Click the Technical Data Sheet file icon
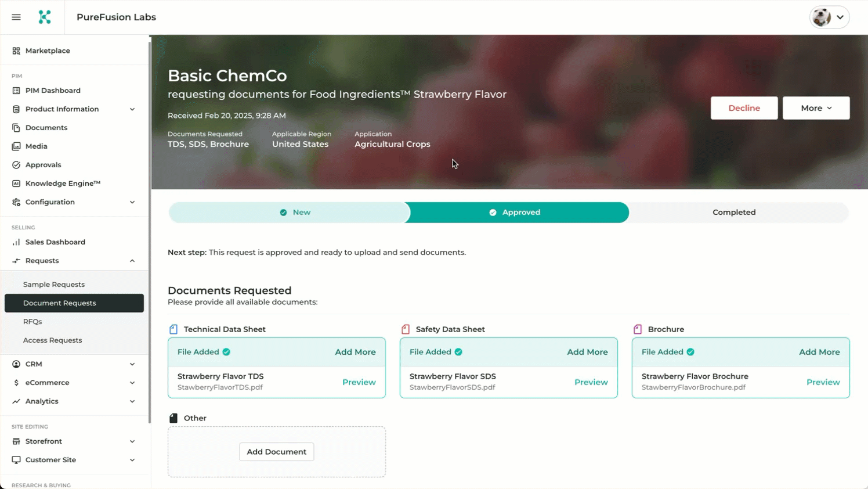 (x=173, y=329)
